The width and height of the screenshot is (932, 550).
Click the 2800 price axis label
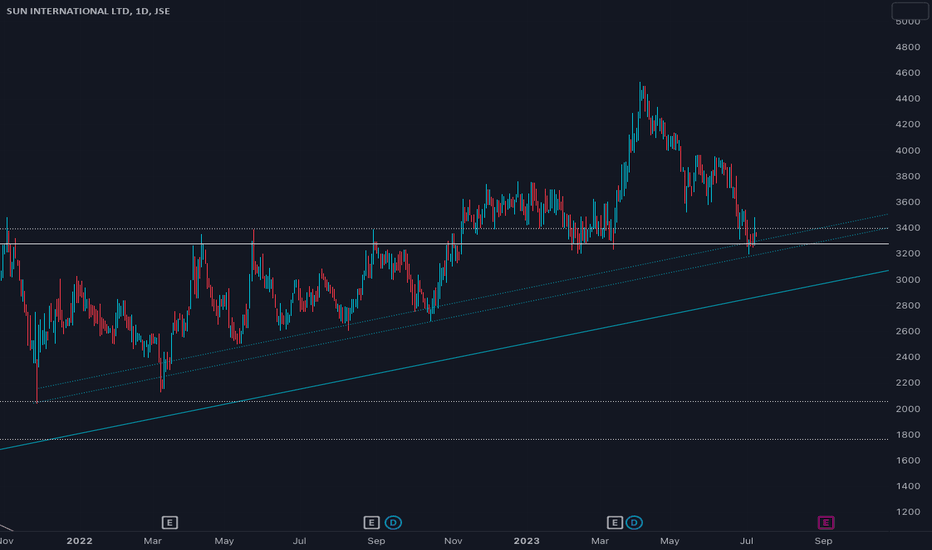click(908, 305)
